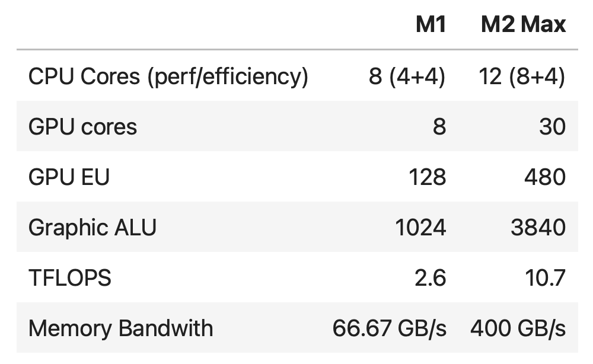Image resolution: width=593 pixels, height=364 pixels.
Task: Click the M1 column header
Action: pos(431,24)
